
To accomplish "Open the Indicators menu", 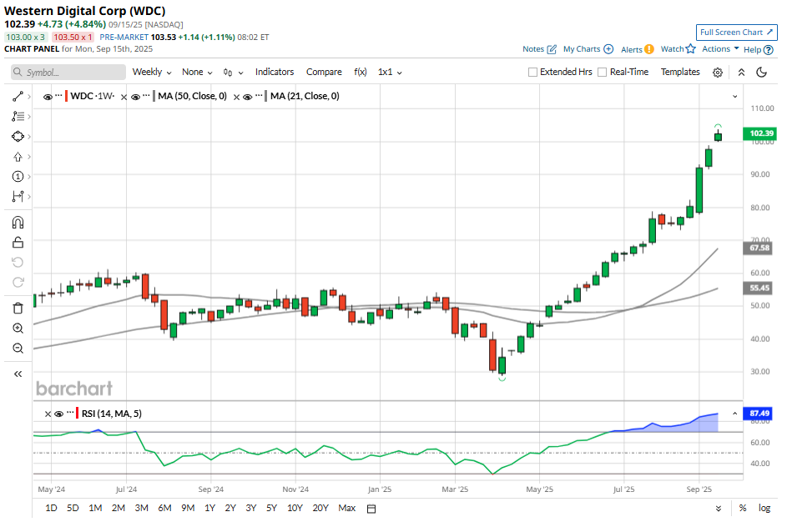I will (x=275, y=72).
